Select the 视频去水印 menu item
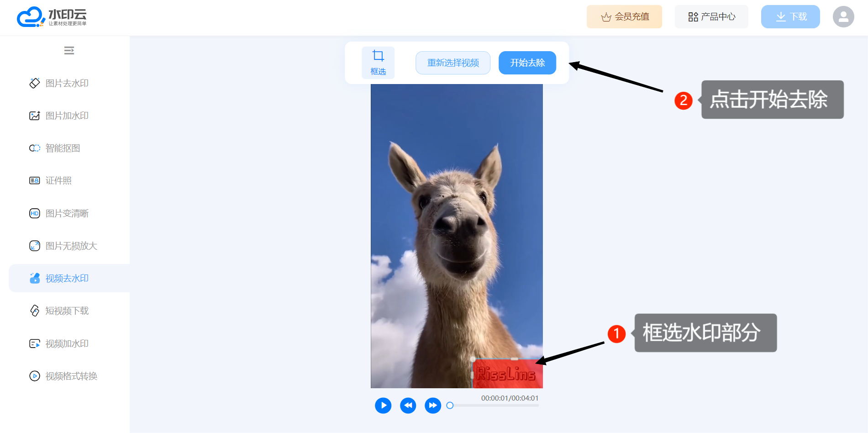868x433 pixels. click(69, 278)
